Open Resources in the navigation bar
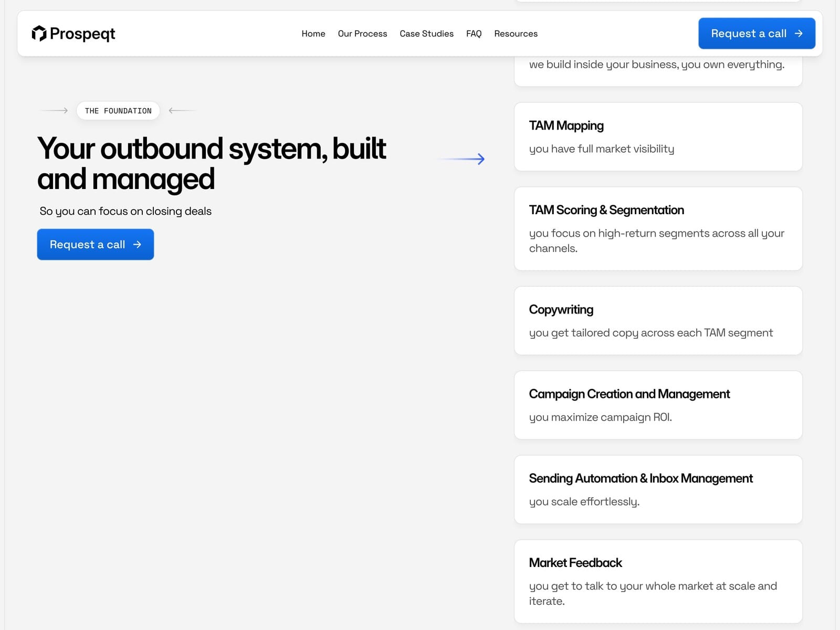840x630 pixels. (516, 34)
